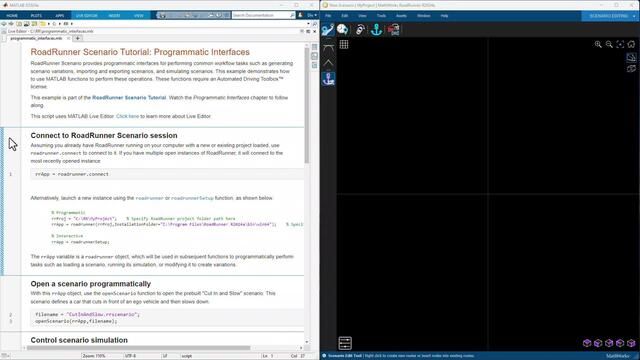Viewport: 640px width, 360px height.
Task: Open RoadRunner File menu
Action: pyautogui.click(x=328, y=16)
